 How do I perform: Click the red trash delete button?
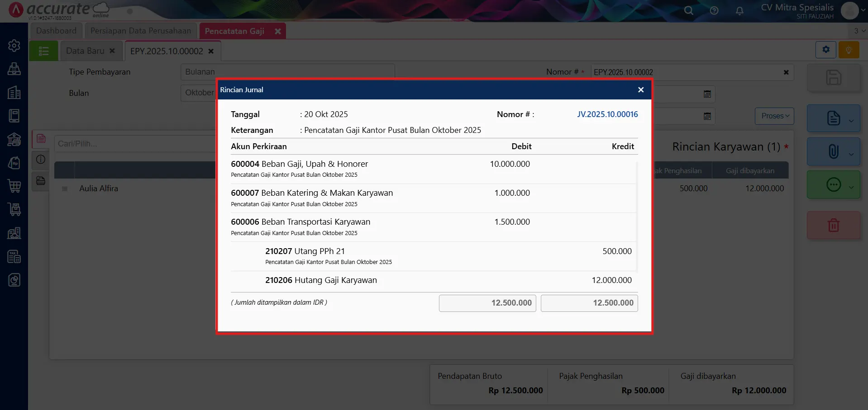point(833,225)
